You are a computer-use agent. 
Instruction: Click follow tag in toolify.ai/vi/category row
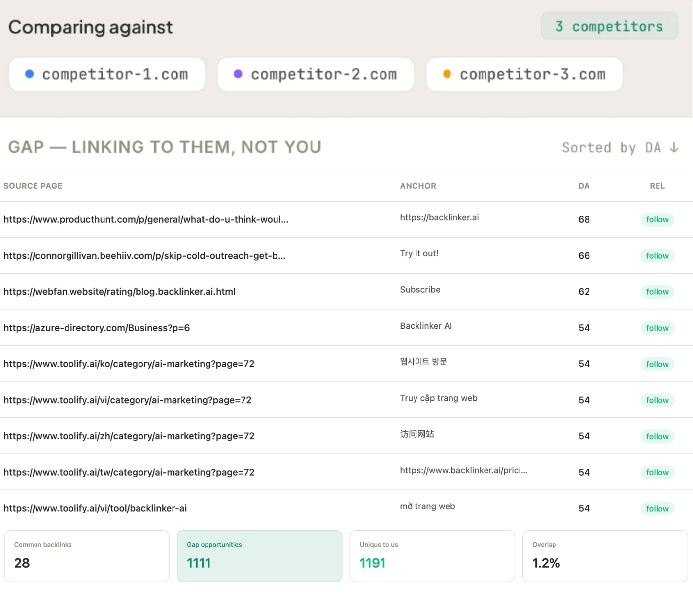pos(657,400)
